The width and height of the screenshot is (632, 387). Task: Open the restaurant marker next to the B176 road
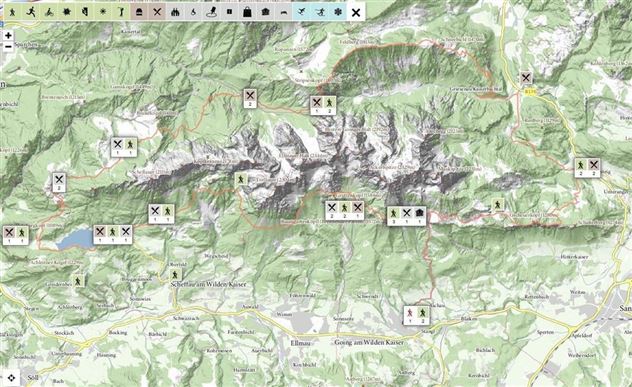tap(526, 78)
